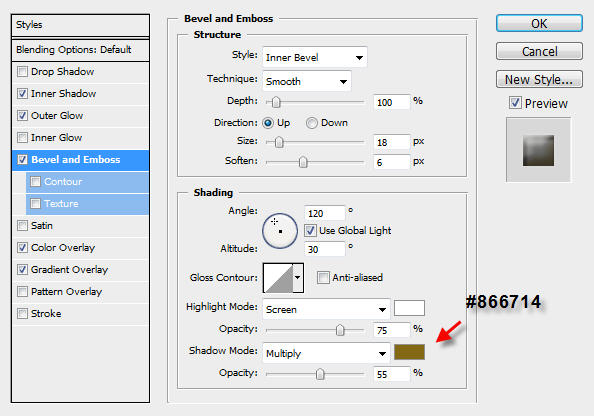The width and height of the screenshot is (594, 416).
Task: Click the New Style... button
Action: tap(539, 79)
